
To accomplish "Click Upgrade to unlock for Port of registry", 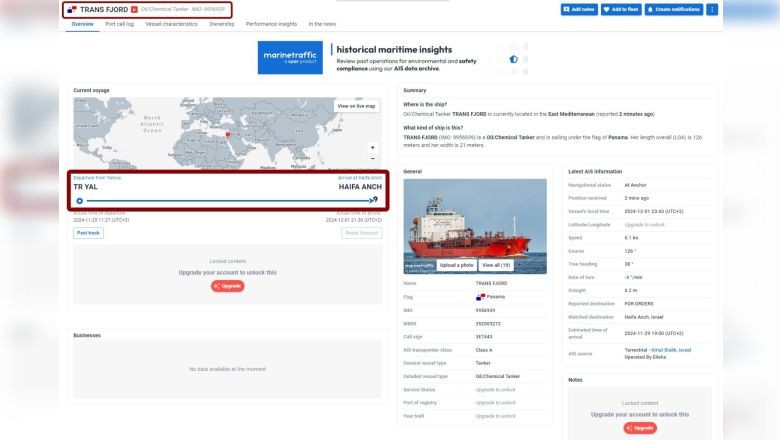I will click(495, 403).
